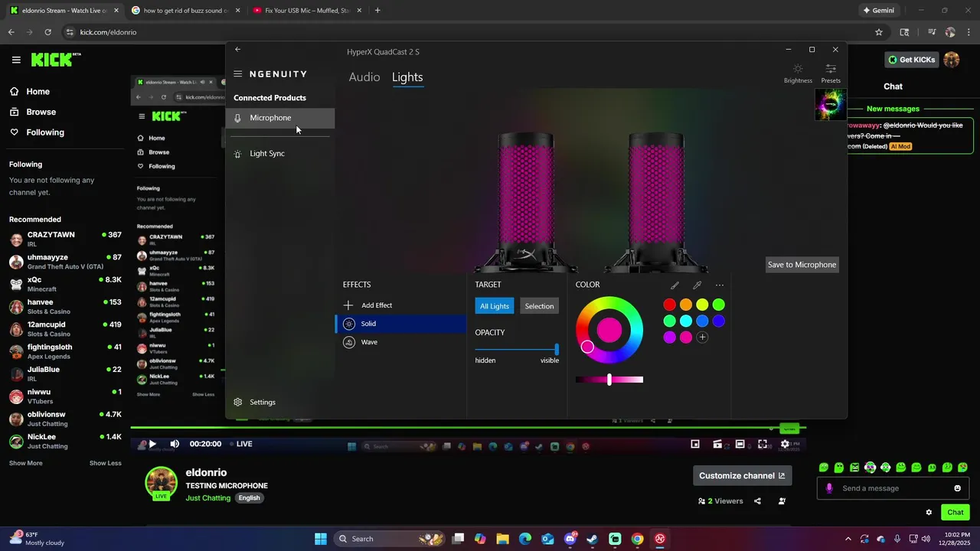Toggle theater mode on player
980x551 pixels.
(740, 444)
